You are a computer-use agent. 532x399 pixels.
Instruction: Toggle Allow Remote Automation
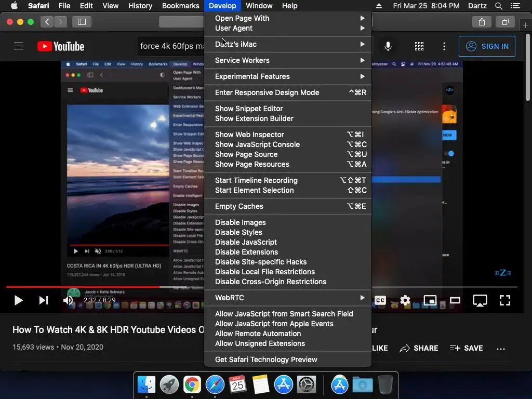288,334
